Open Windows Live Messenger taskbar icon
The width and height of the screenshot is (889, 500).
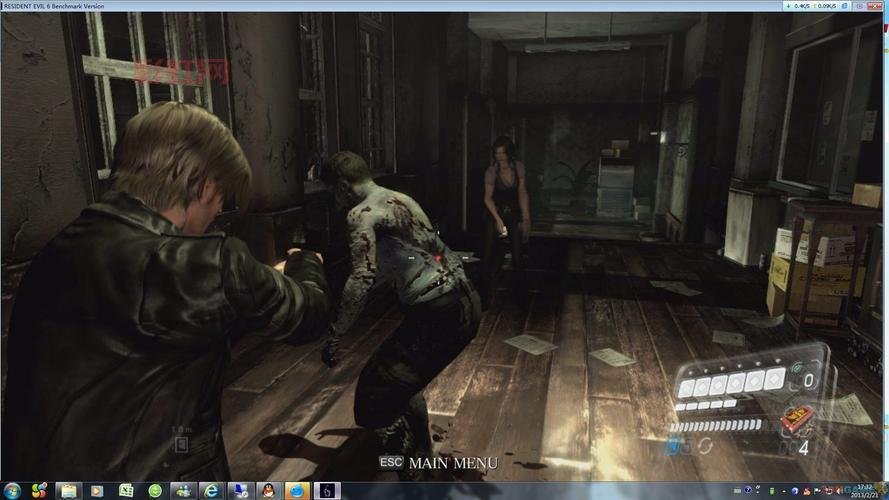(x=183, y=490)
